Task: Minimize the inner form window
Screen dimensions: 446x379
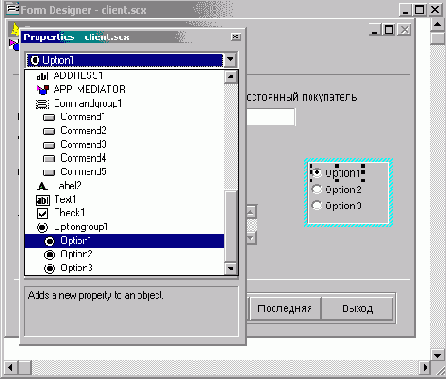Action: [x=375, y=30]
